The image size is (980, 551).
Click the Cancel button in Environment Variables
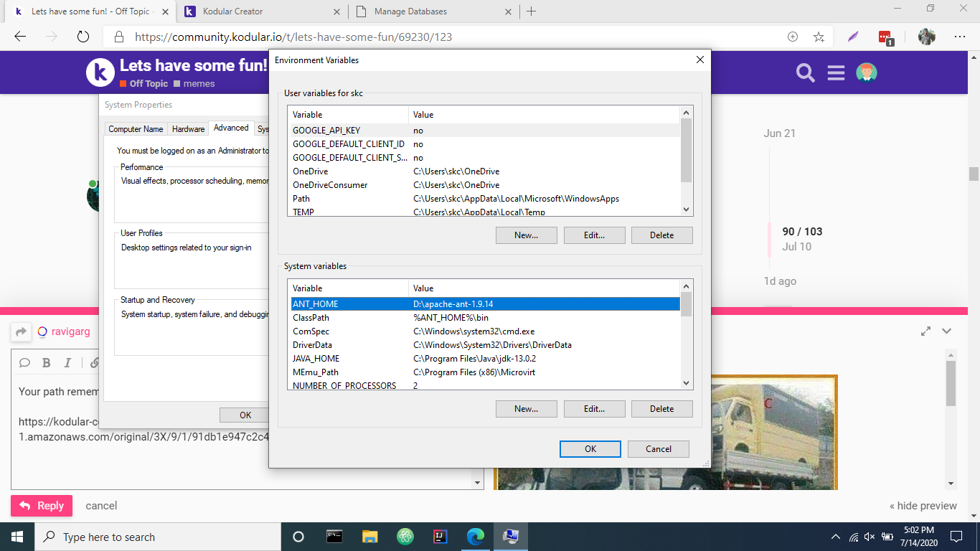click(x=658, y=449)
